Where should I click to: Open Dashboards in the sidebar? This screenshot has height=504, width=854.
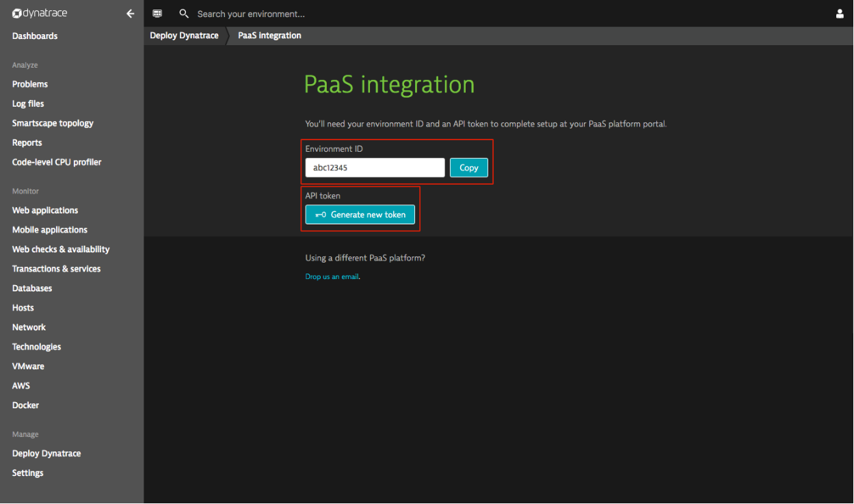point(35,36)
